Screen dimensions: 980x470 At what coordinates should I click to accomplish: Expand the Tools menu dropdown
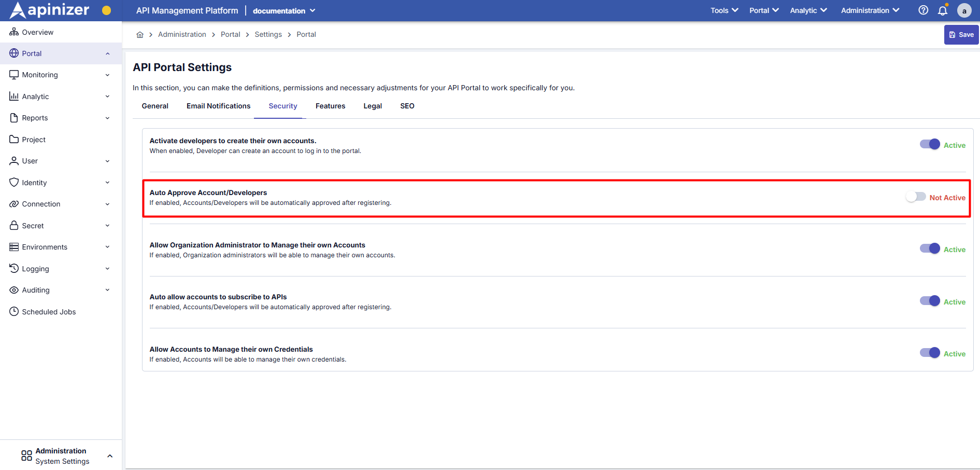[724, 10]
